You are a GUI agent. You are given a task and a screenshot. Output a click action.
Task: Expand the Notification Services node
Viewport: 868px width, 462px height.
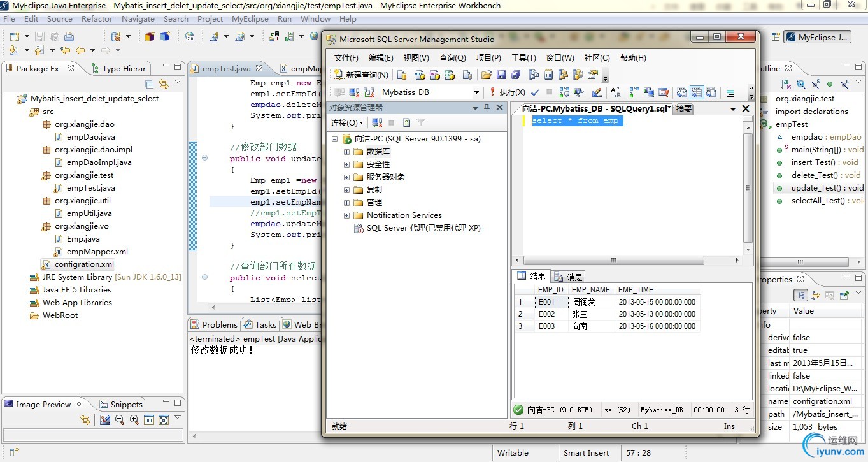(x=346, y=215)
